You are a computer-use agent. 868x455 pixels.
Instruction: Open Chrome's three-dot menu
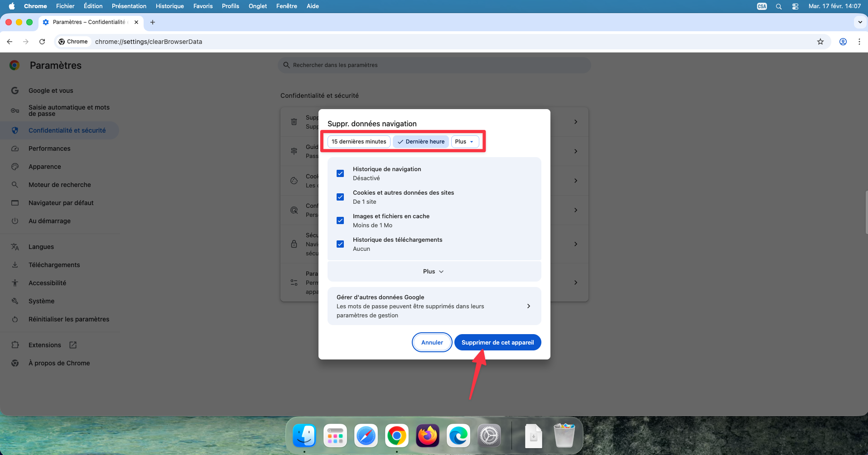[859, 42]
